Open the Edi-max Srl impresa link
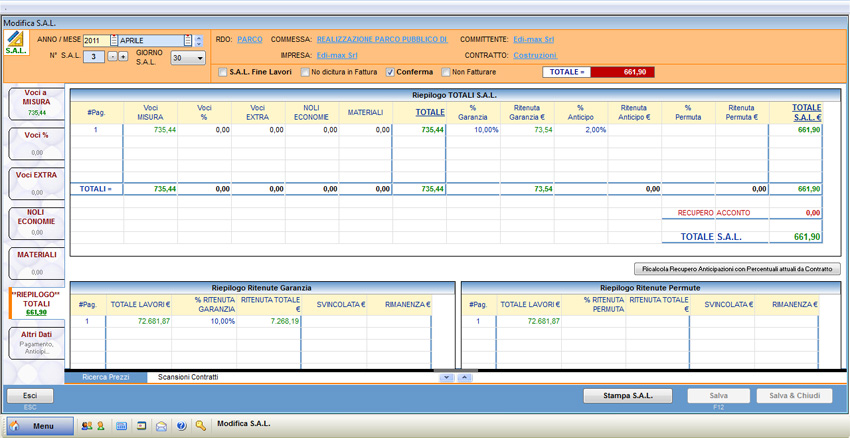Image resolution: width=850 pixels, height=438 pixels. [337, 56]
